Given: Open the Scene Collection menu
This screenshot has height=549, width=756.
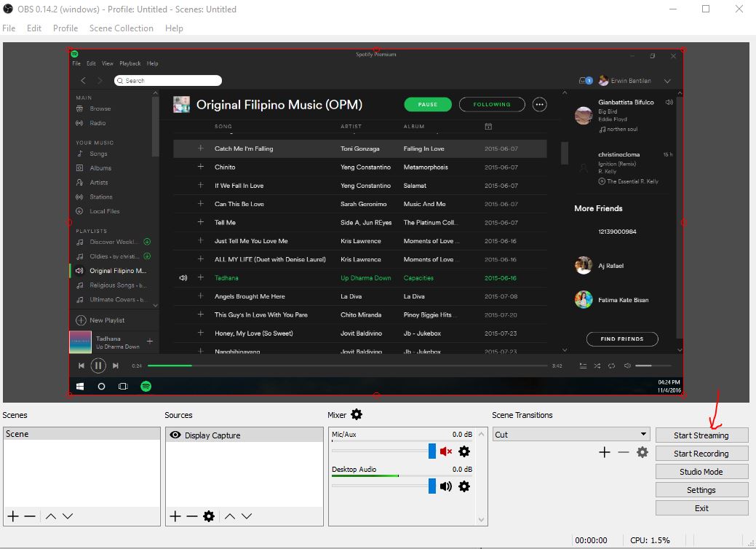Looking at the screenshot, I should click(121, 28).
